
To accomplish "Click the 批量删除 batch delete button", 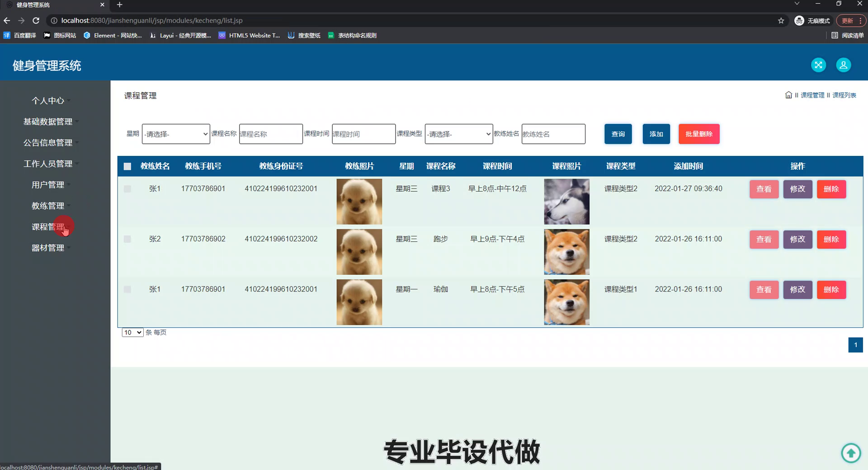I will [x=699, y=134].
